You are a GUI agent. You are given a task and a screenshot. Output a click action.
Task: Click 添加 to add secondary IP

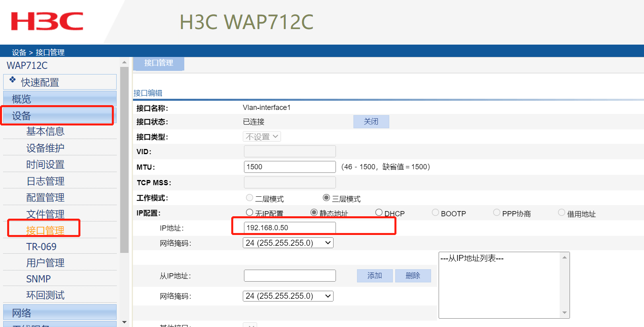tap(375, 276)
